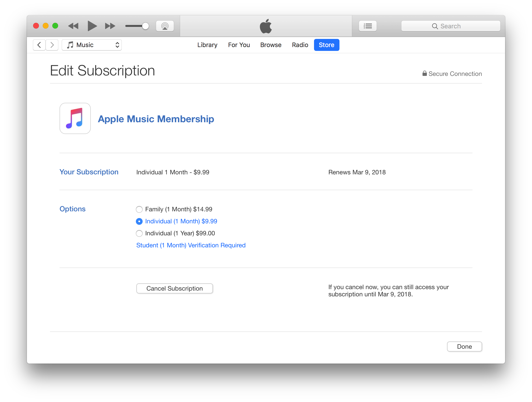This screenshot has width=532, height=402.
Task: Go forward with the right chevron
Action: pyautogui.click(x=52, y=45)
